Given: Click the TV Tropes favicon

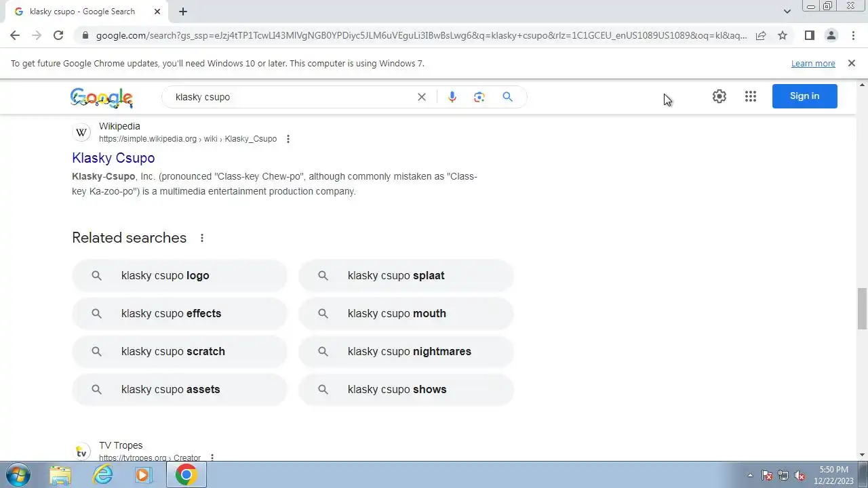Looking at the screenshot, I should pyautogui.click(x=81, y=451).
